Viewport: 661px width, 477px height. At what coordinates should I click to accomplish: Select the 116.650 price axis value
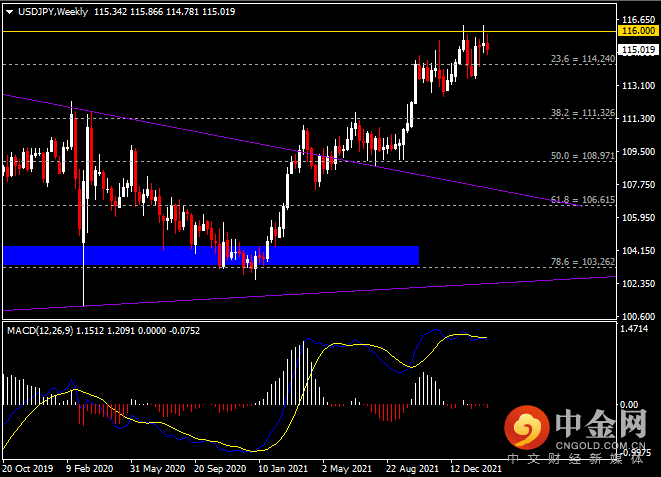coord(639,19)
